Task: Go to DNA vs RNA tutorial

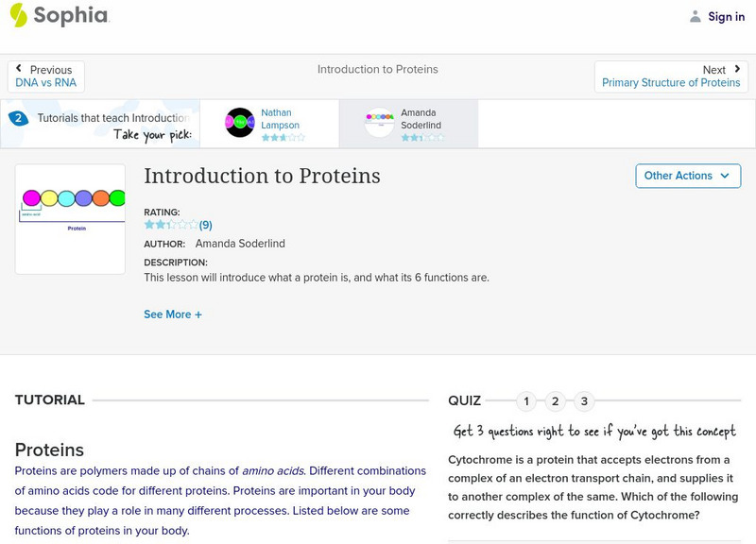Action: pos(46,83)
